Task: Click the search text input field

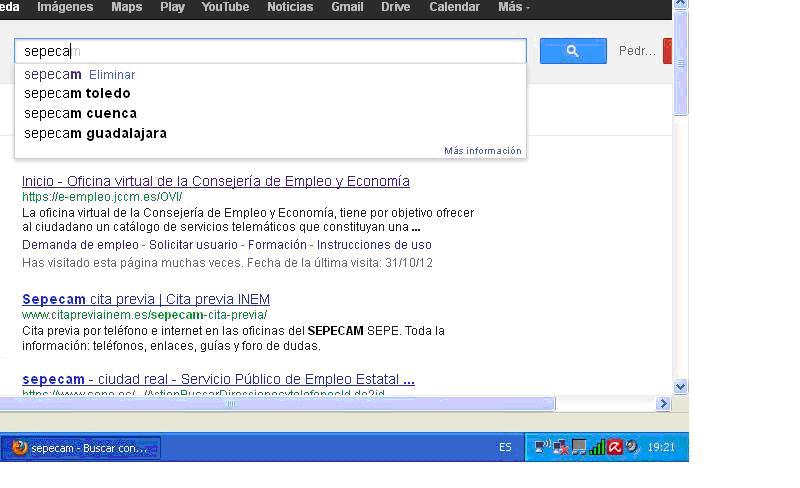Action: [270, 51]
